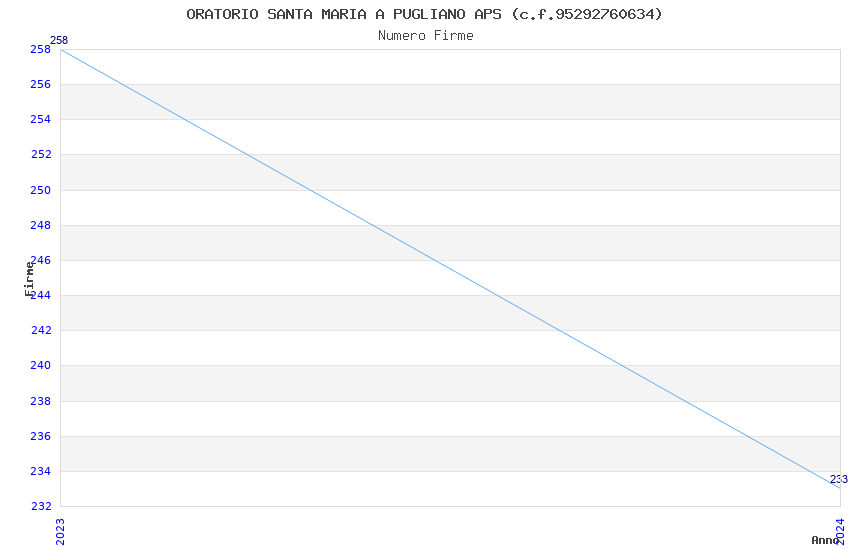Click the 238 y-axis tick label
This screenshot has height=550, width=850.
pyautogui.click(x=41, y=401)
